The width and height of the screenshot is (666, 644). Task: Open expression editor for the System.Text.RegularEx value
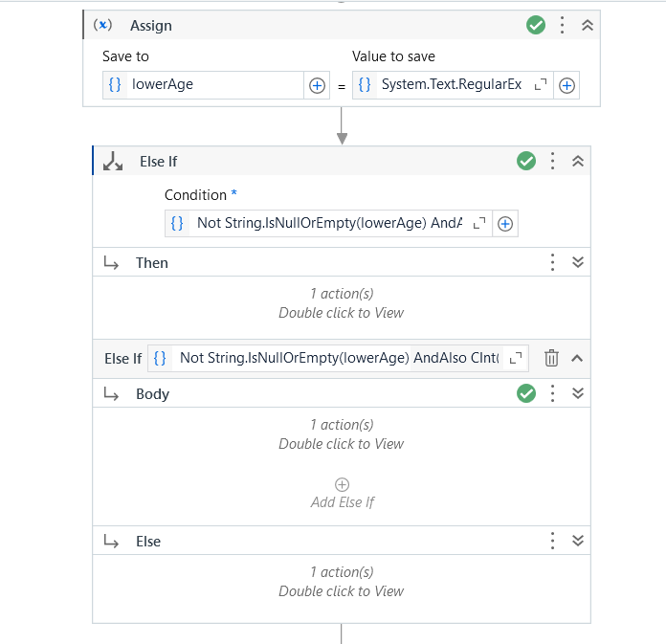click(541, 84)
